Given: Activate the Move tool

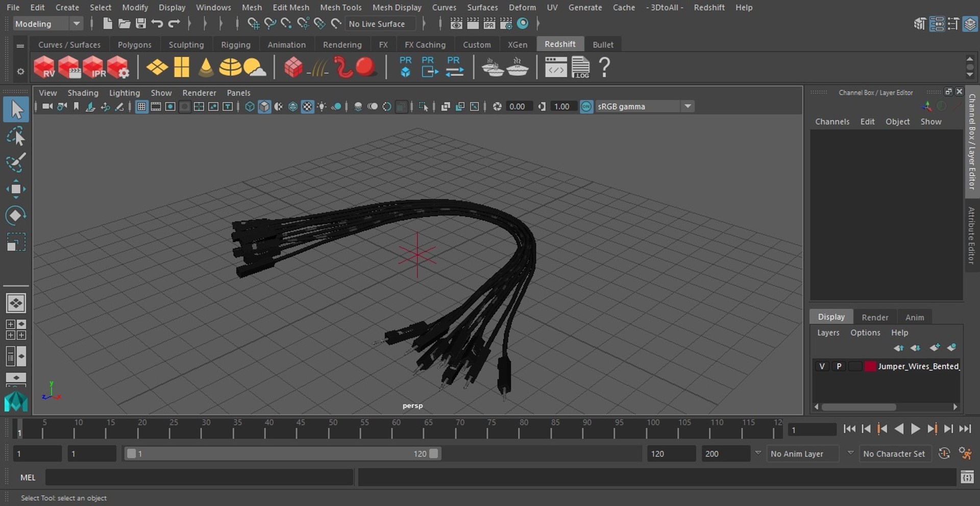Looking at the screenshot, I should (x=16, y=189).
